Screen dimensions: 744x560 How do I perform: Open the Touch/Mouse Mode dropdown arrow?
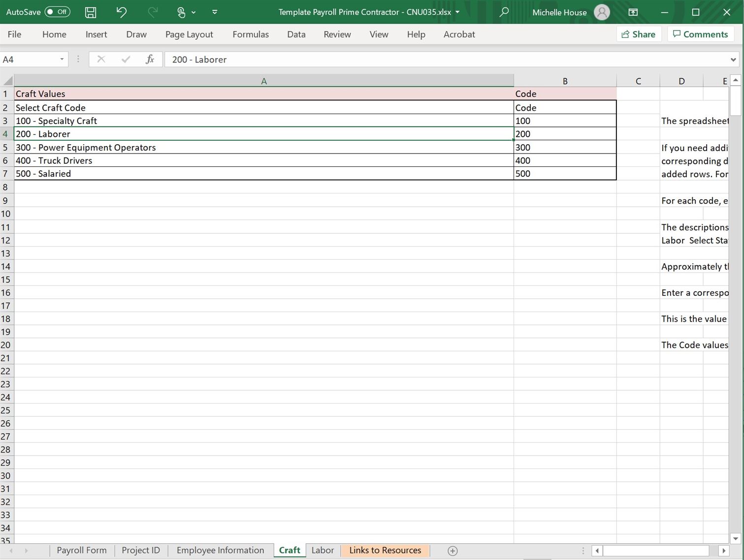click(x=194, y=12)
